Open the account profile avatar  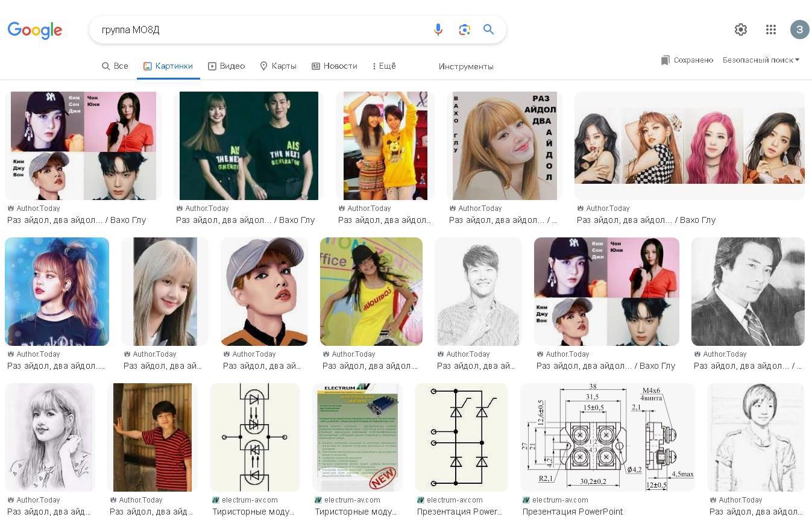tap(799, 30)
